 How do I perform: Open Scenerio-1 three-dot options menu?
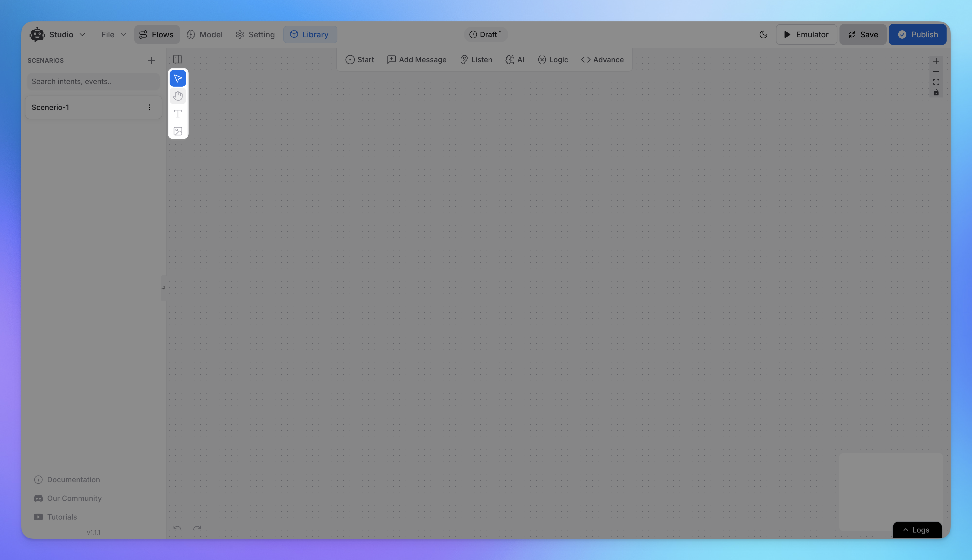coord(149,107)
